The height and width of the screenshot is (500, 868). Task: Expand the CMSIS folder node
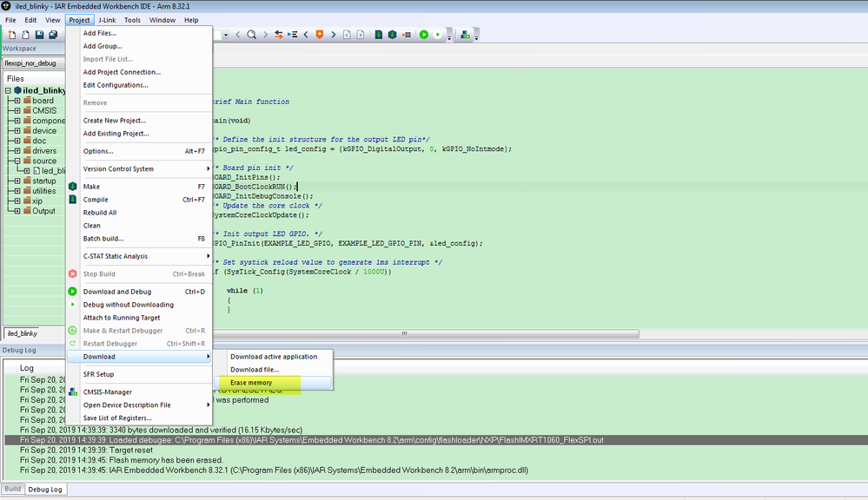[x=17, y=110]
